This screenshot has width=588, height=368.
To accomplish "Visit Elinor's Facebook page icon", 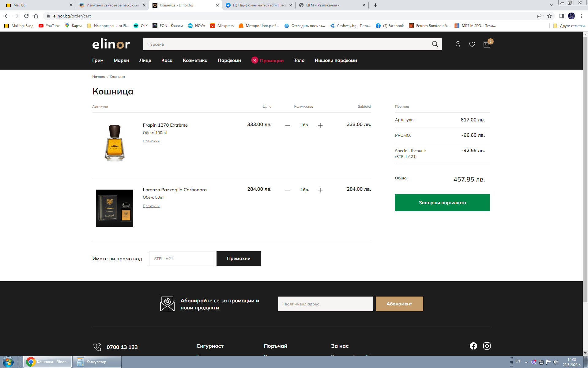I will coord(473,346).
